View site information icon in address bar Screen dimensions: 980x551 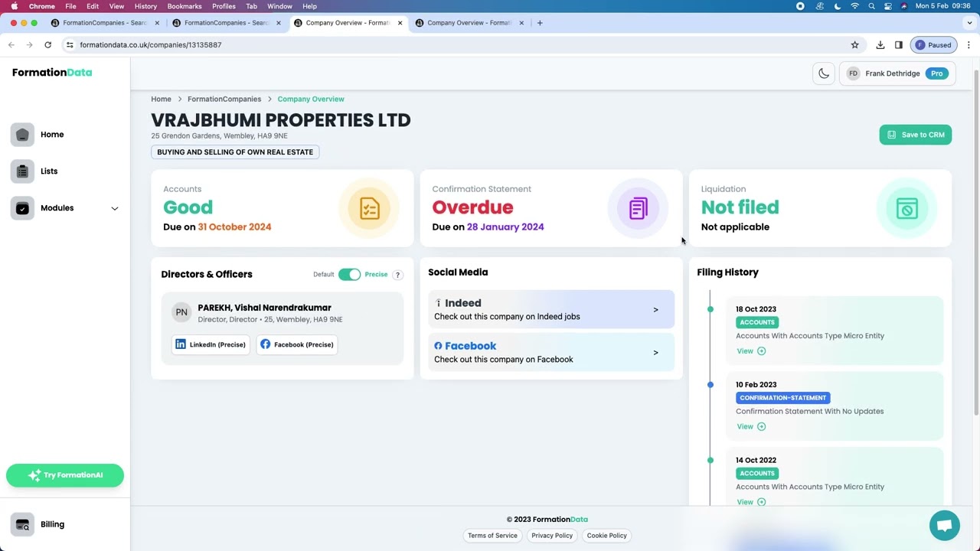pyautogui.click(x=70, y=45)
